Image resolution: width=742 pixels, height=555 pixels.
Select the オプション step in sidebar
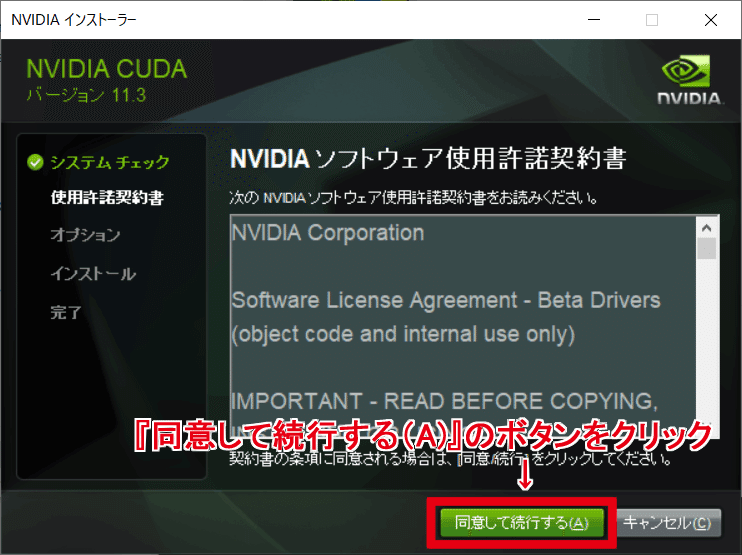86,235
